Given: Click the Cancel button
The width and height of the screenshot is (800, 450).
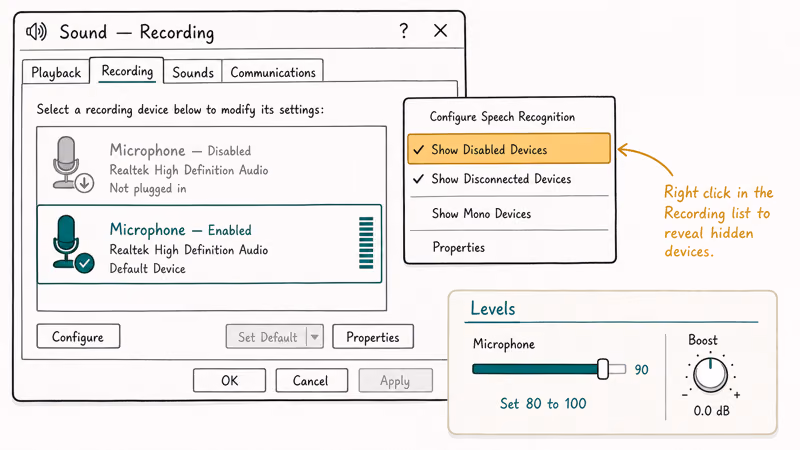Looking at the screenshot, I should pos(311,381).
